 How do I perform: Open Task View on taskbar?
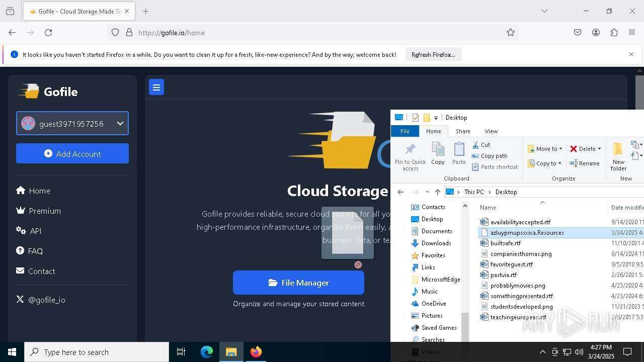pos(181,352)
